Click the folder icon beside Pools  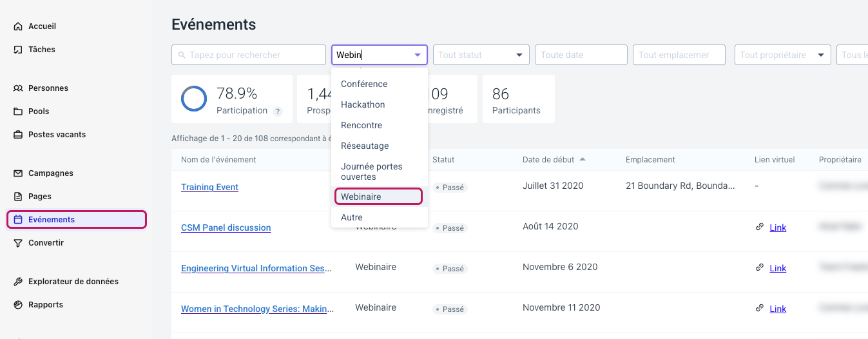tap(18, 111)
